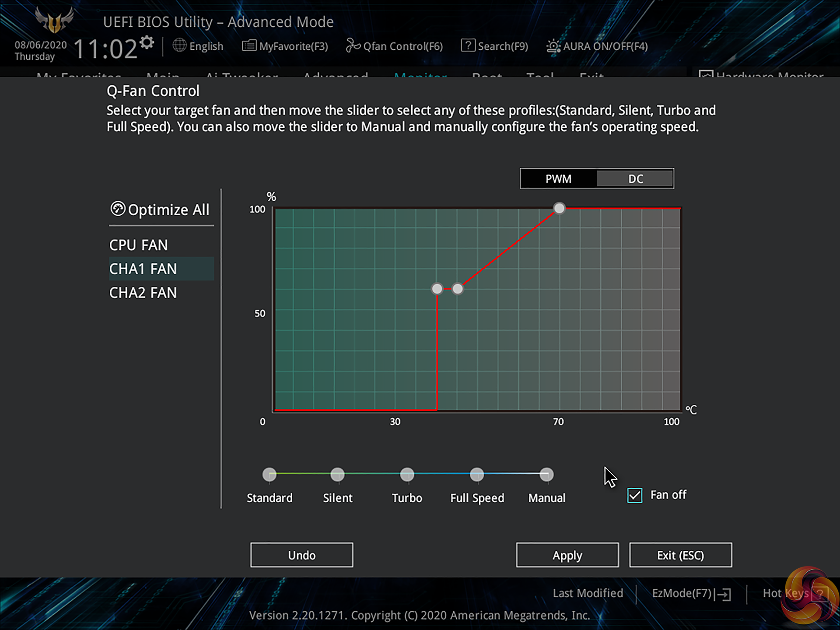Toggle AURA ON/OFF(F4) light icon

tap(553, 46)
